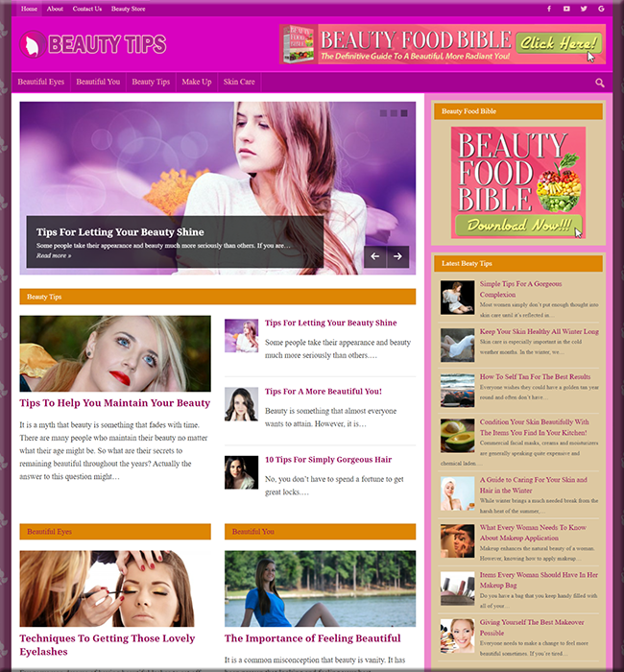Click Read more in the slider caption
Viewport: 624px width, 672px height.
pos(54,256)
